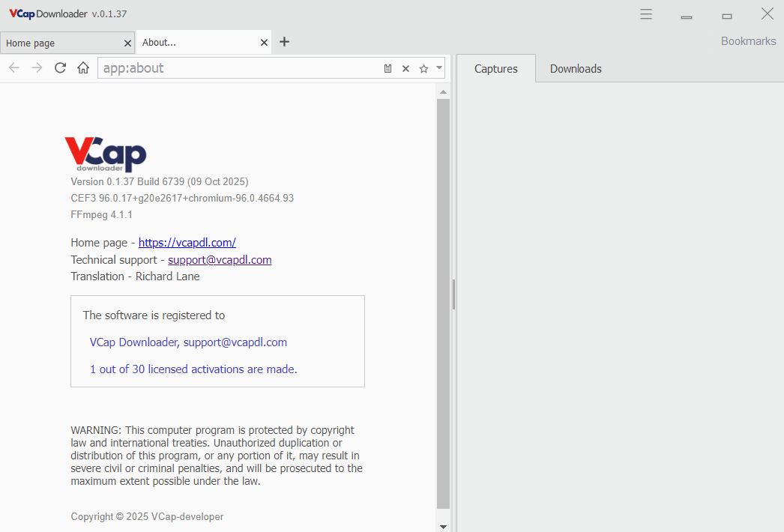Click the WARNING copyright notice paragraph

click(217, 456)
